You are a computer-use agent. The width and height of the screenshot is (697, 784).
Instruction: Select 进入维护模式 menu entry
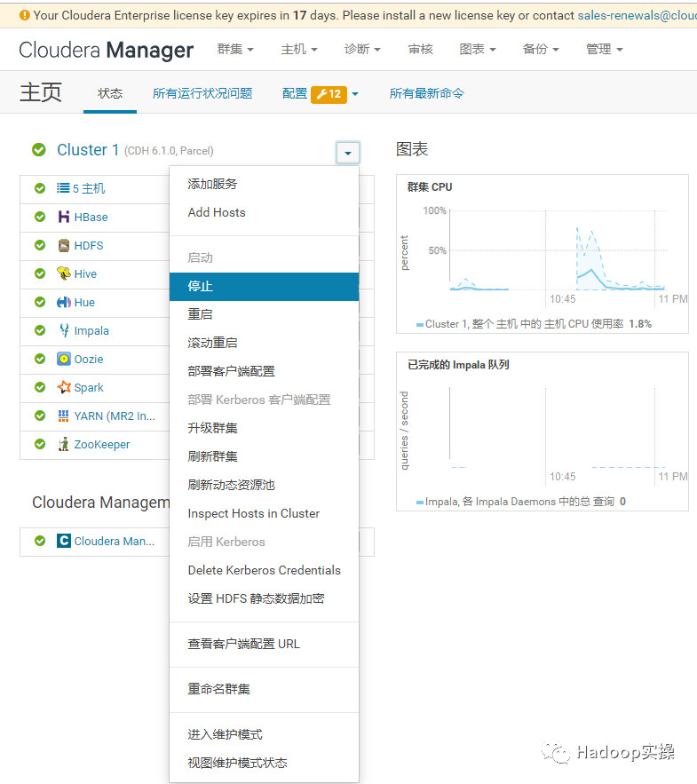click(x=264, y=734)
